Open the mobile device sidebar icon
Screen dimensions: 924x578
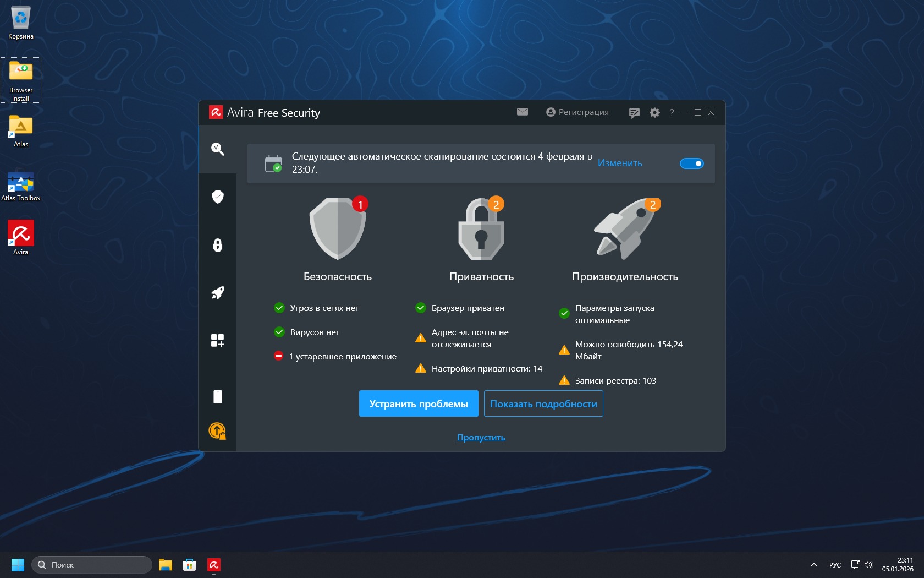coord(218,397)
